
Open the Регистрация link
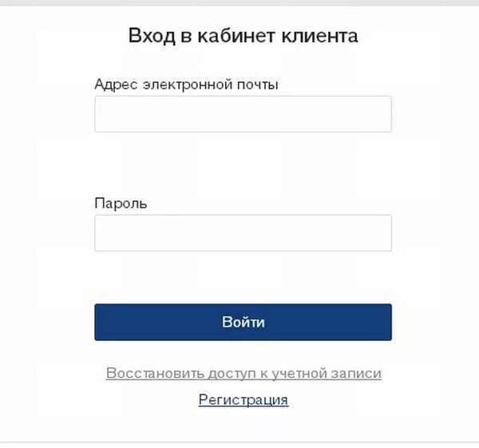tap(243, 400)
